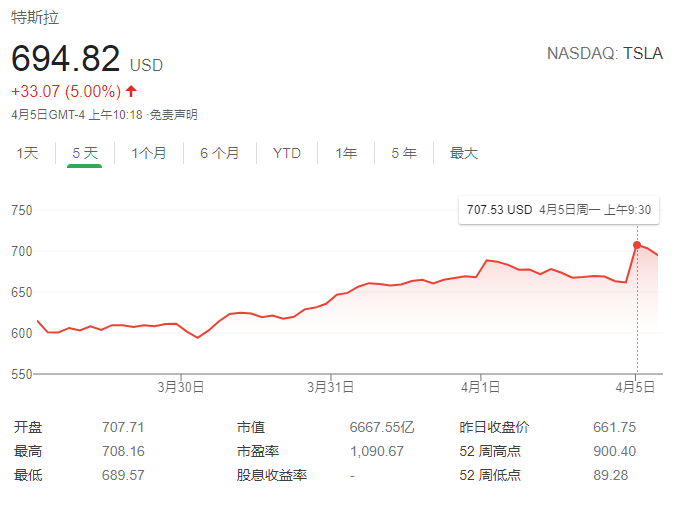Select the 1天 time range tab
Viewport: 690px width, 521px height.
click(27, 153)
